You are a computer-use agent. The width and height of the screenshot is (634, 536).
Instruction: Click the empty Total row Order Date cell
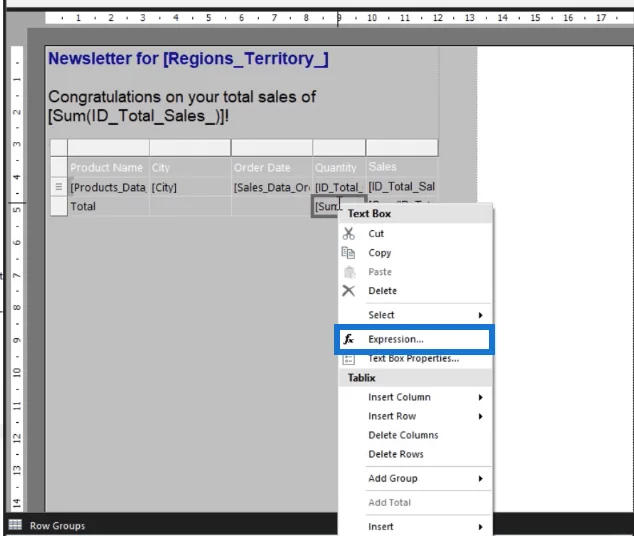[272, 207]
